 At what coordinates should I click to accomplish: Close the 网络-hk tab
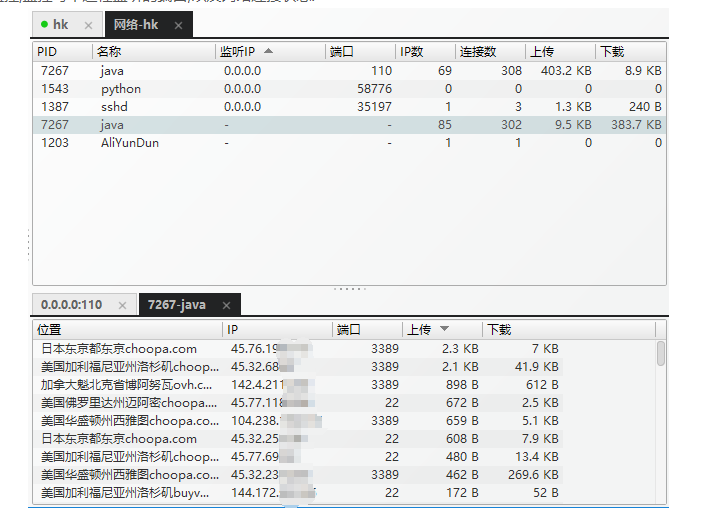(x=178, y=25)
